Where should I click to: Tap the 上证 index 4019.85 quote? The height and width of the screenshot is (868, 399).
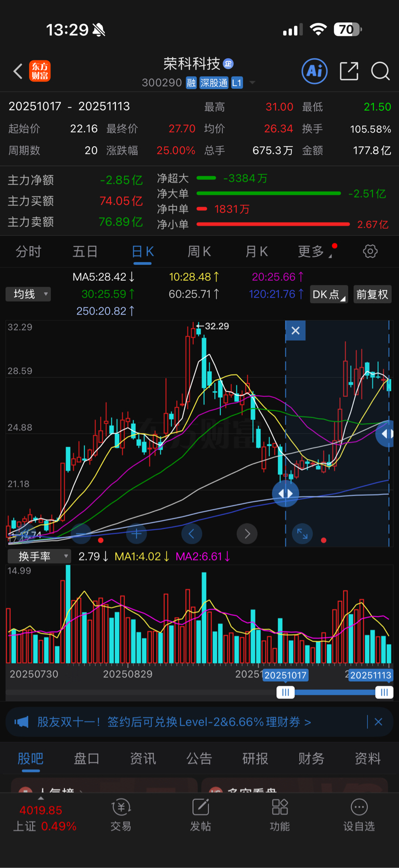coord(45,818)
